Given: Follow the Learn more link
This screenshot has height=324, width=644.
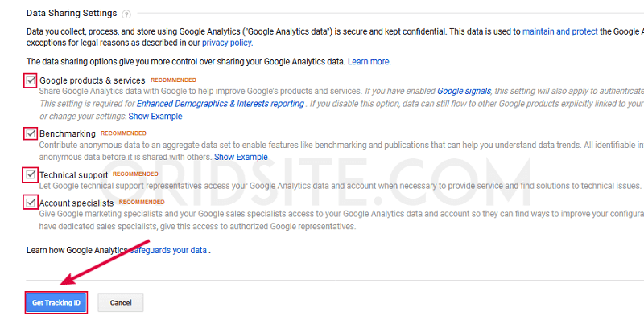Looking at the screenshot, I should tap(369, 61).
